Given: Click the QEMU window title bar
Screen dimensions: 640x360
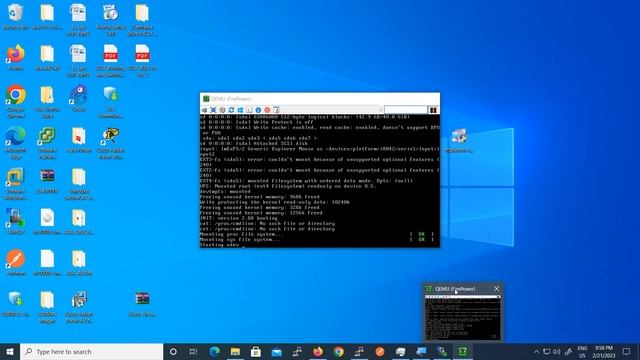Looking at the screenshot, I should [320, 99].
